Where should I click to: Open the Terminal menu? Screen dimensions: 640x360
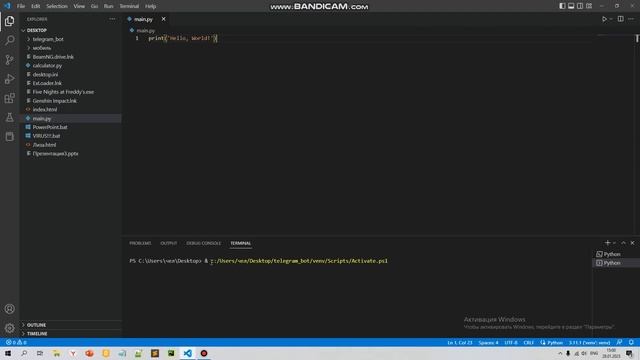tap(129, 6)
